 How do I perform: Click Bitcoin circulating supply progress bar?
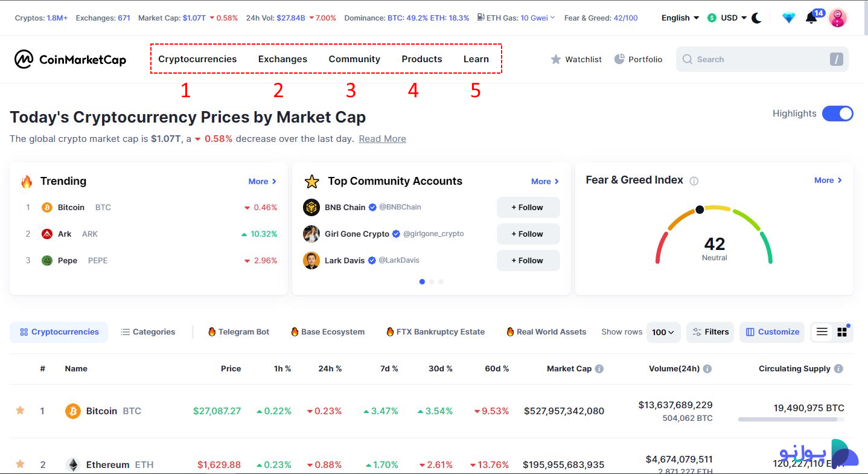click(x=791, y=419)
